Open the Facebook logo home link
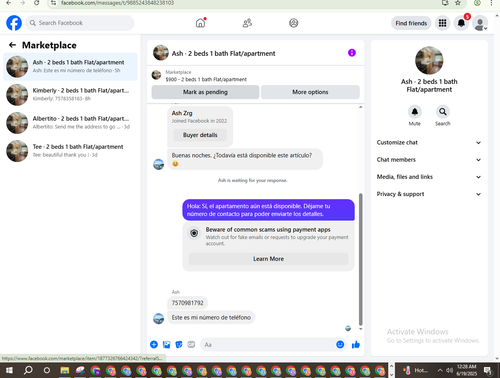Viewport: 500px width, 378px height. (x=14, y=23)
